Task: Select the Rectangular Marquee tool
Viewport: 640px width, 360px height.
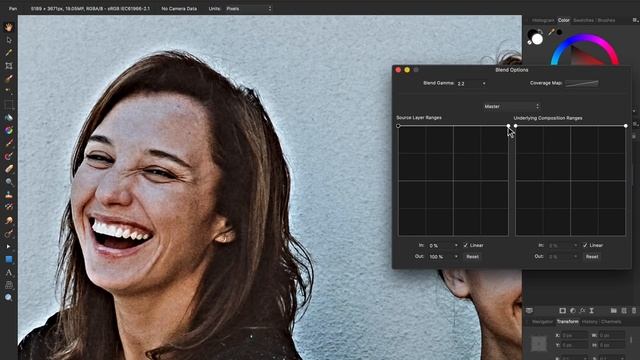Action: coord(9,104)
